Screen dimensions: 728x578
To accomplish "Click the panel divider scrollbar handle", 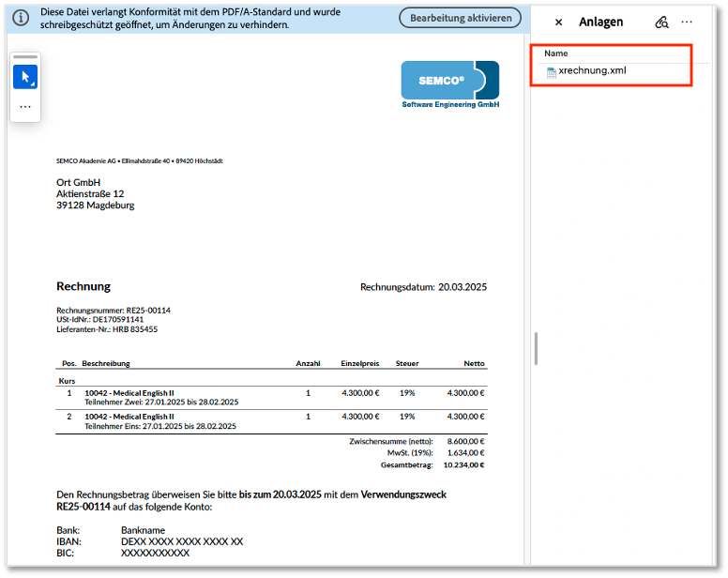I will pyautogui.click(x=536, y=349).
